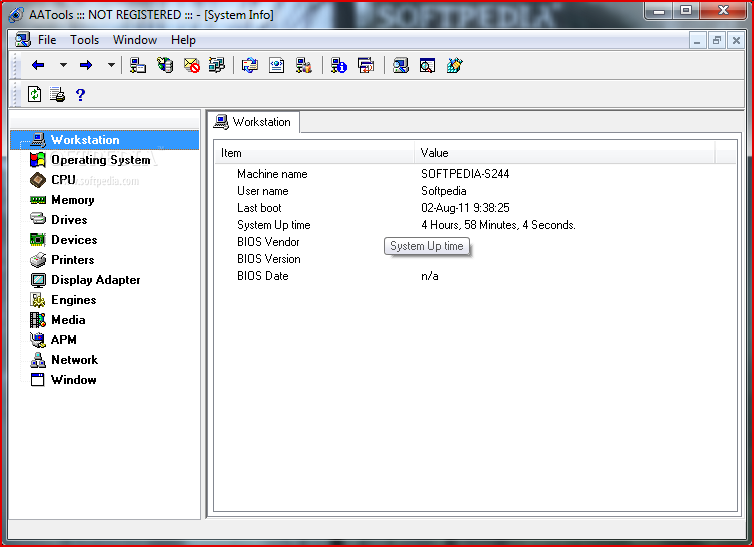
Task: Click the n/a BIOS Date value
Action: coord(430,276)
